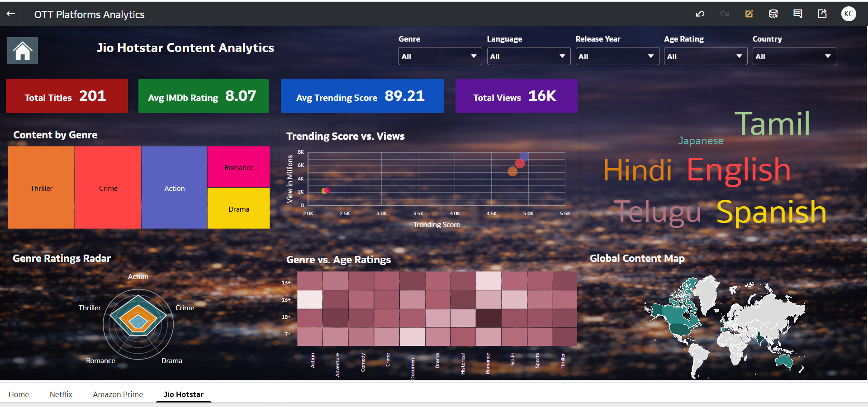Viewport: 868px width, 407px height.
Task: Click Hindi in the word cloud
Action: click(637, 170)
